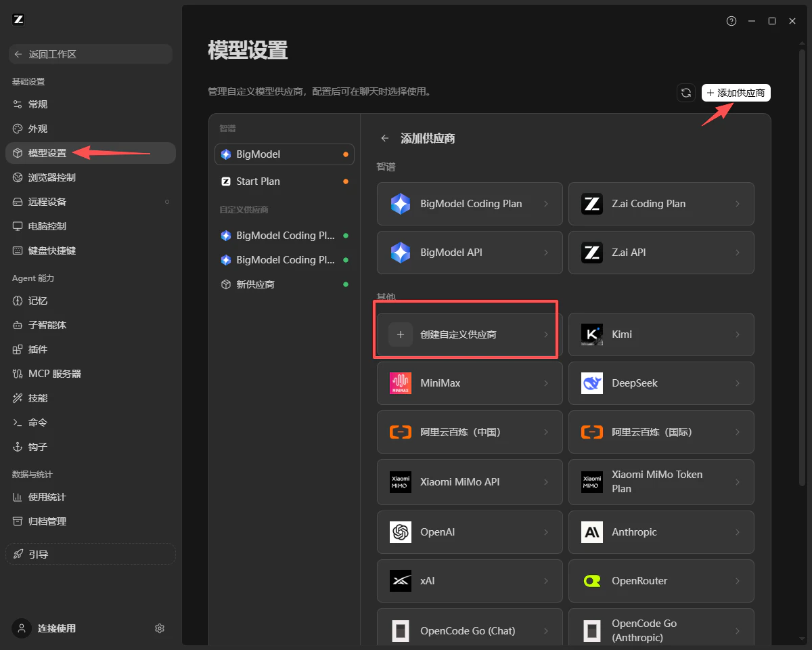Select 新供应商 in provider list

(x=285, y=284)
